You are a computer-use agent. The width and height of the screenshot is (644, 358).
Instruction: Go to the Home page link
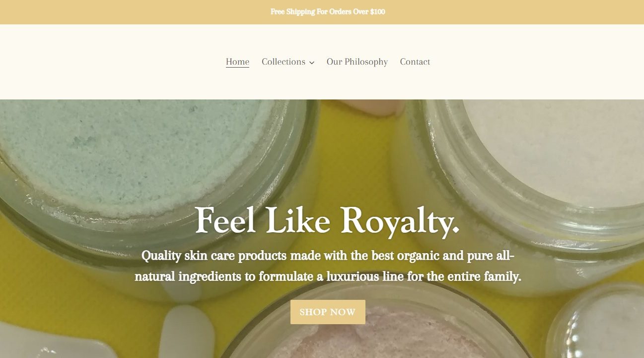[237, 62]
